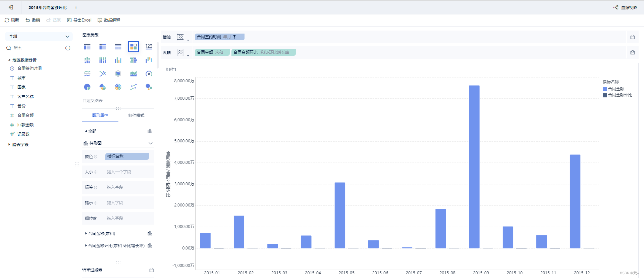Open the 合同金额环比 pill menu
This screenshot has height=278, width=644.
(x=264, y=52)
